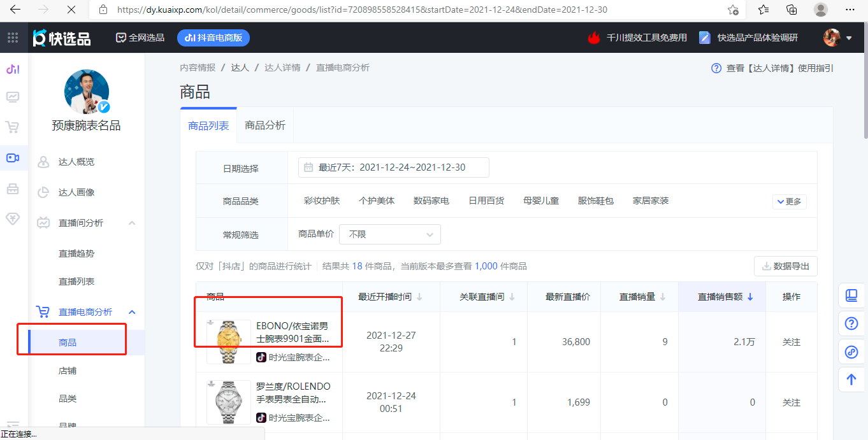Viewport: 868px width, 440px height.
Task: Click the 数据导出 button
Action: click(x=785, y=266)
